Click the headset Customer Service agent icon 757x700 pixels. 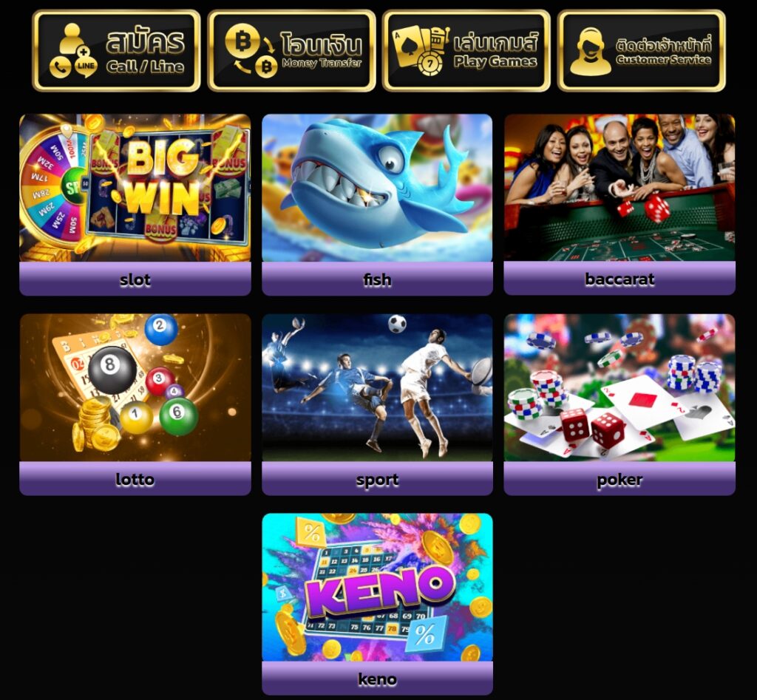[590, 51]
